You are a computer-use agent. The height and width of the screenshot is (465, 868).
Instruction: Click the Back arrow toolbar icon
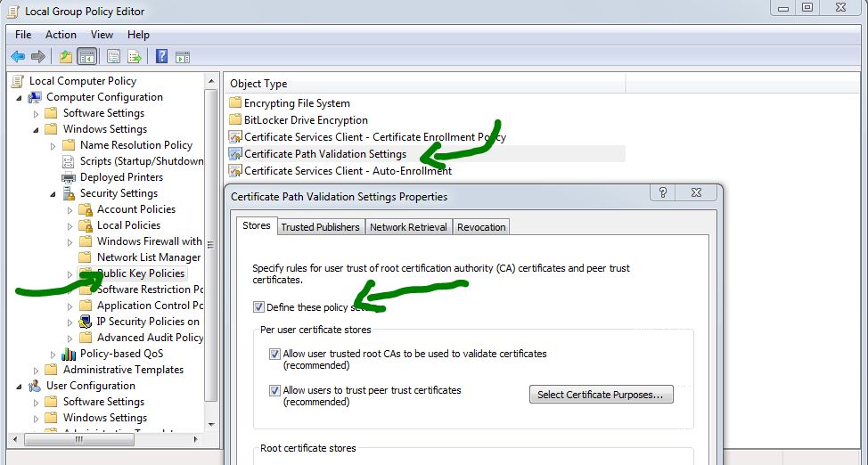[18, 56]
